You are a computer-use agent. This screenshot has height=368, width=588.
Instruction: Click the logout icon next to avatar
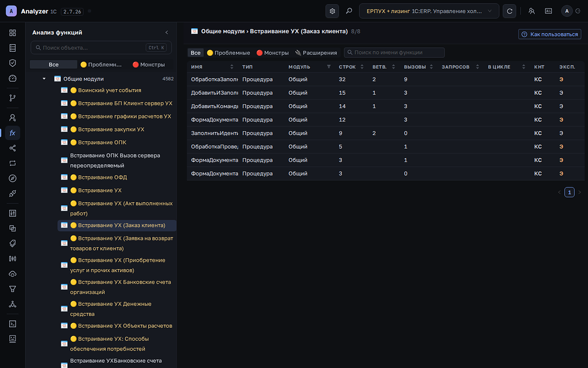tap(578, 11)
